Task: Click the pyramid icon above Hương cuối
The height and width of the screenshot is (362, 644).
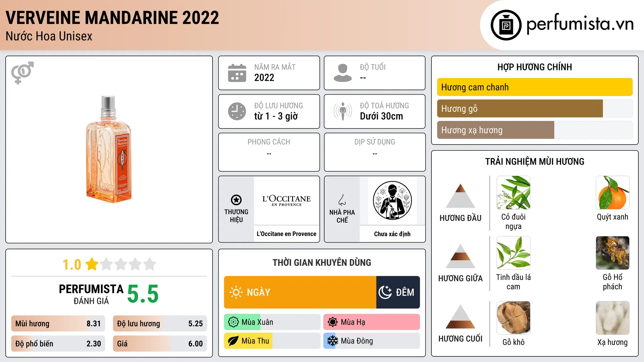Action: [x=460, y=316]
